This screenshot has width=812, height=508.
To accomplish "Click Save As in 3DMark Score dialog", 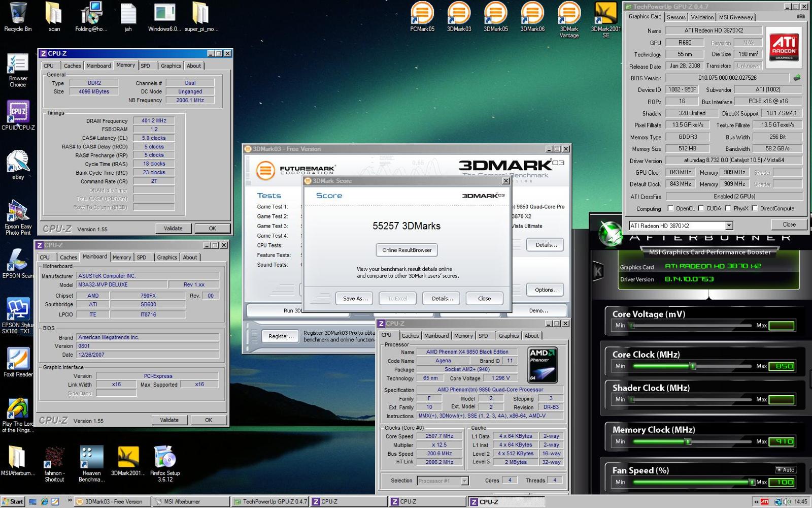I will (x=355, y=298).
